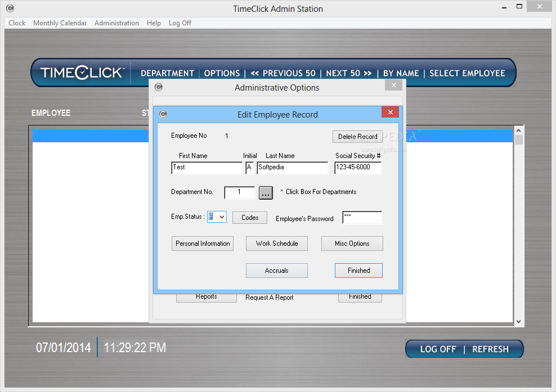Minimize the TimeClick Admin Station window

[x=504, y=7]
